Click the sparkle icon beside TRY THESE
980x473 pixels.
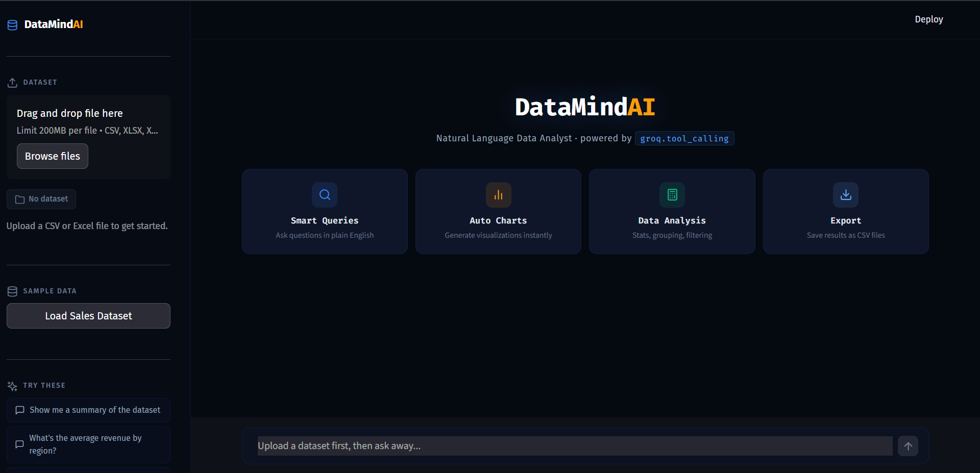[12, 386]
